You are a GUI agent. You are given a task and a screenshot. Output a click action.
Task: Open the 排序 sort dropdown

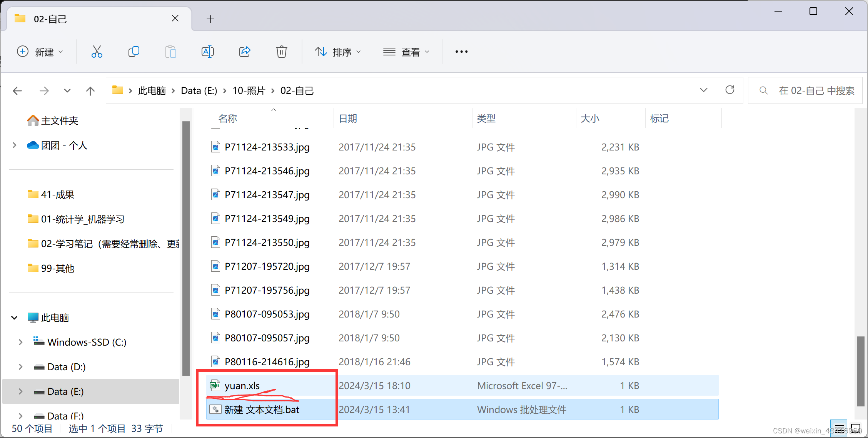coord(338,52)
